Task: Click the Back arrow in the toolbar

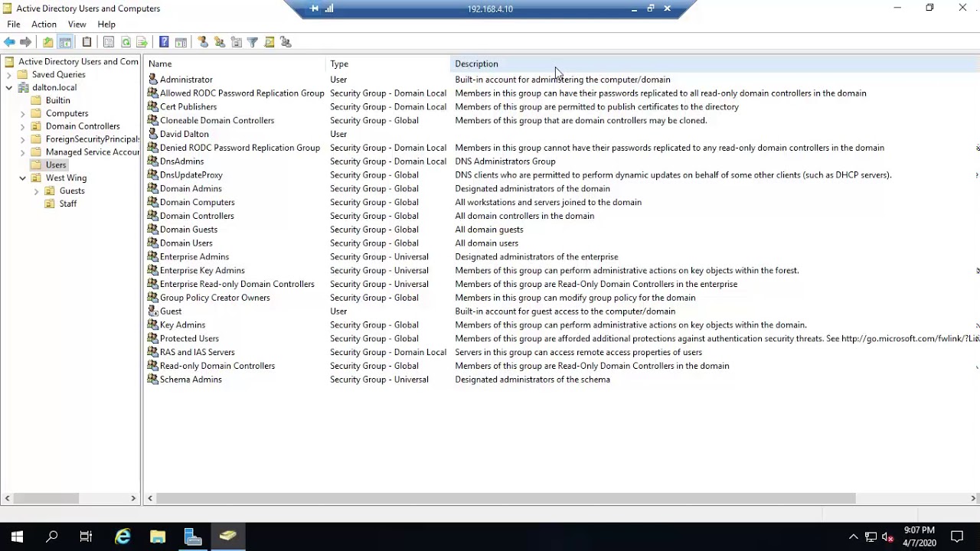Action: pos(9,42)
